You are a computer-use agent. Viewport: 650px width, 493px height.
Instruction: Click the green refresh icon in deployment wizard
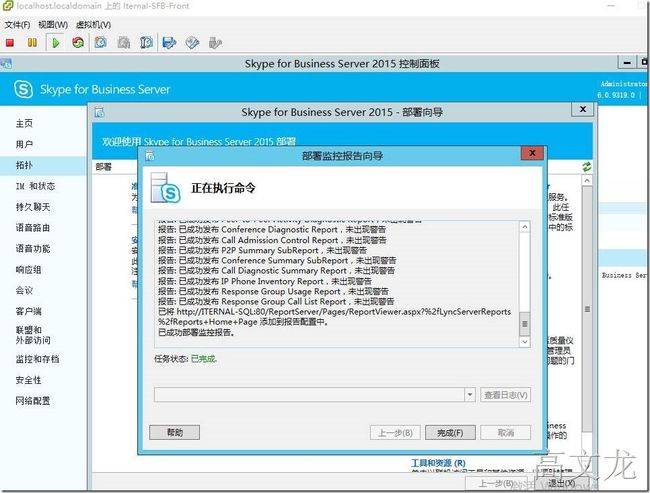click(586, 167)
